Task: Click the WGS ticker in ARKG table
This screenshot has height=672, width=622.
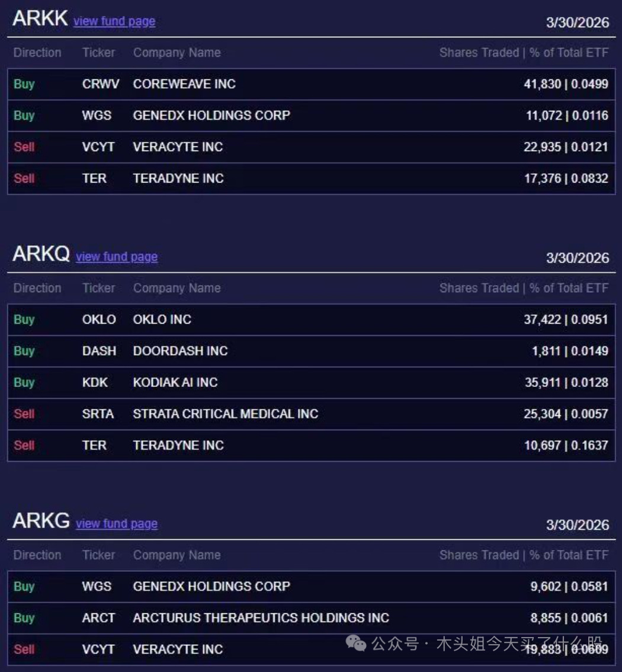Action: [97, 587]
